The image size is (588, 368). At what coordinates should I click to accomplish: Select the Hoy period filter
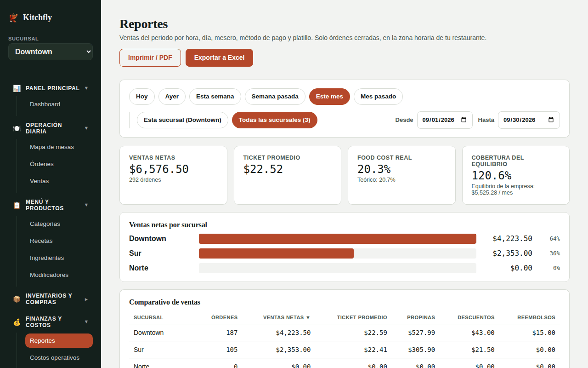point(142,97)
